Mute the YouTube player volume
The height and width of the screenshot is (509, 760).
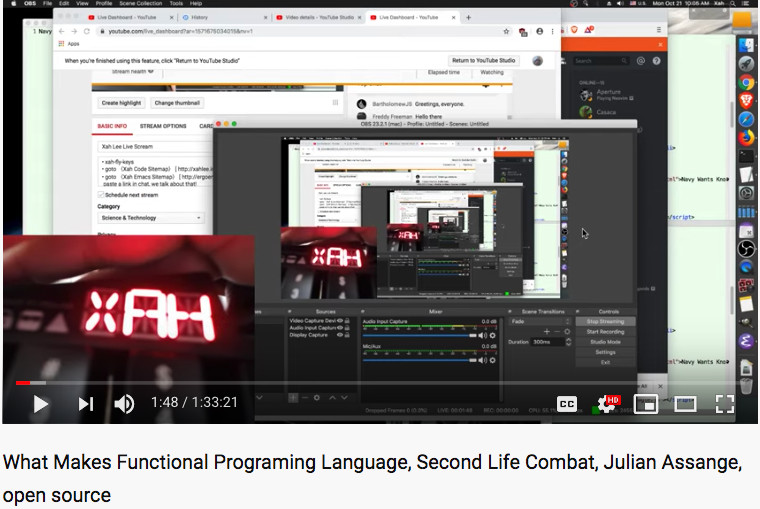pos(124,404)
